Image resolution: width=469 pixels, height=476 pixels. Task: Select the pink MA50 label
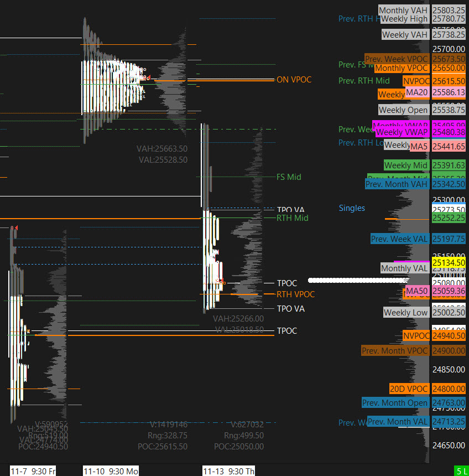click(416, 291)
